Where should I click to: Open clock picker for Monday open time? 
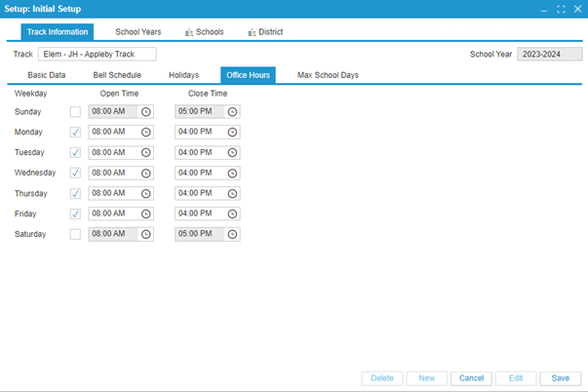146,133
